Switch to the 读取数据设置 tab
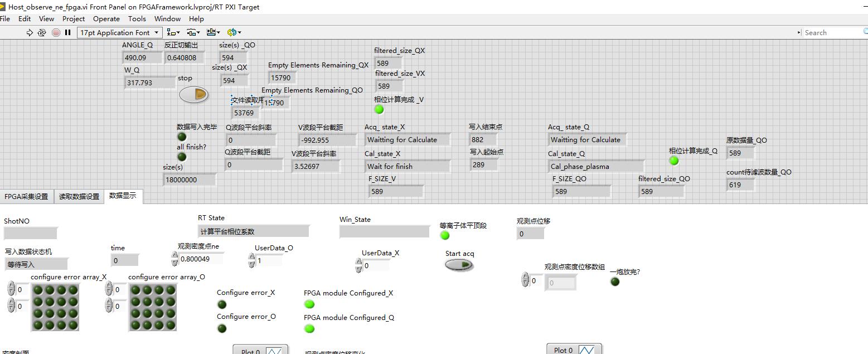868x354 pixels. tap(79, 197)
